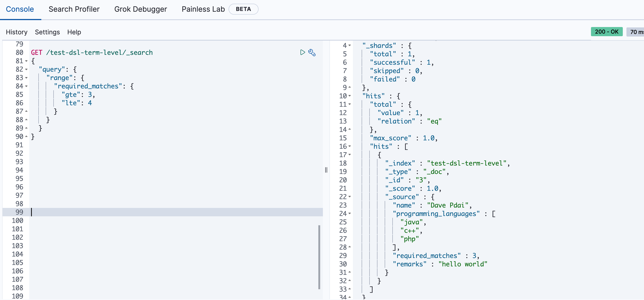Click the Help link

pos(74,32)
